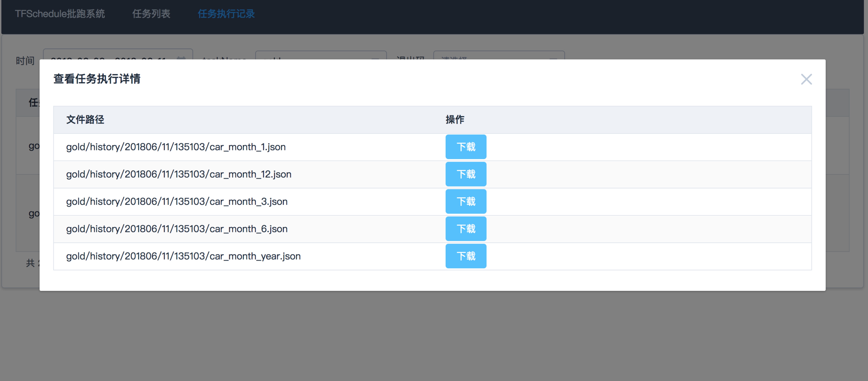
Task: Open the taskName dropdown behind the dialog
Action: (320, 56)
